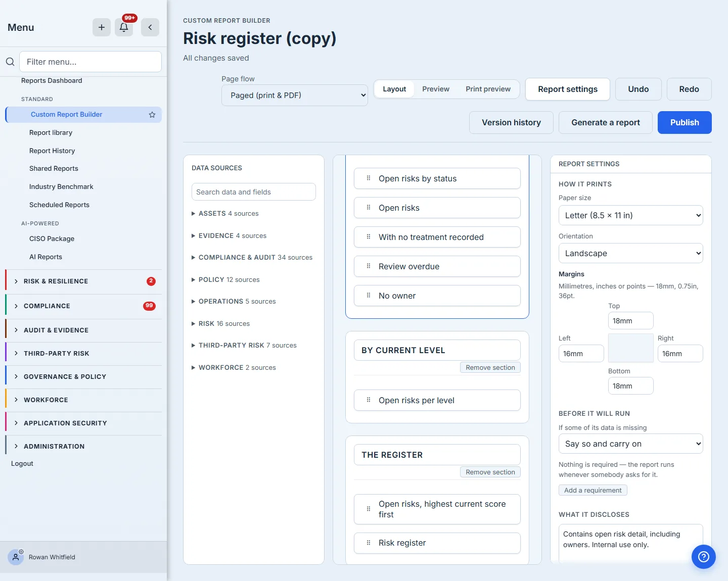Expand the AUDIT & EVIDENCE menu group
The image size is (728, 581).
(x=83, y=330)
